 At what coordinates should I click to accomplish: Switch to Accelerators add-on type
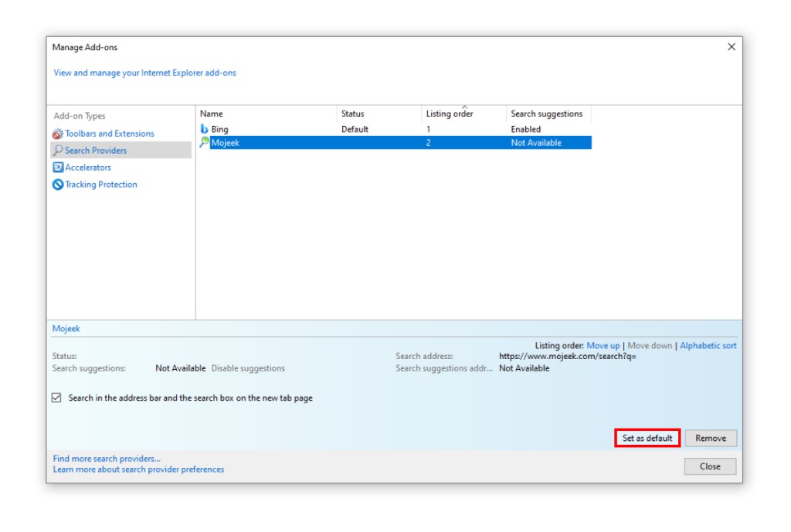(x=88, y=168)
